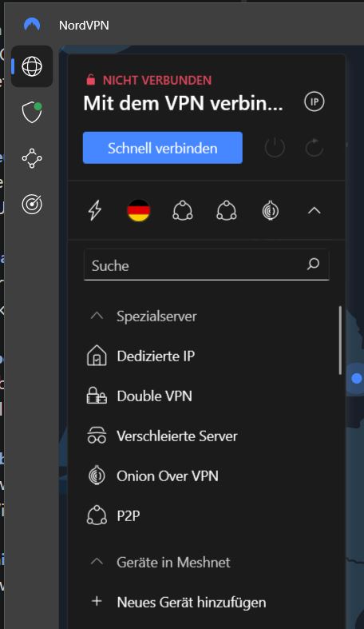Click the lightning quick connect shortcut icon
The image size is (364, 629).
click(x=95, y=211)
